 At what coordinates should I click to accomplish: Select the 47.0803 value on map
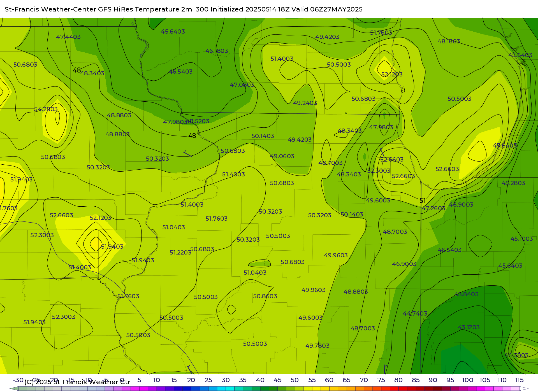pos(242,85)
